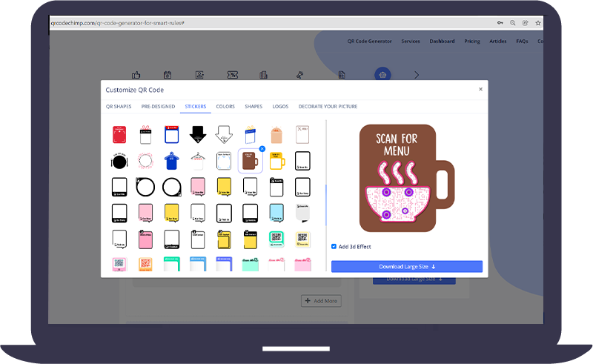Open the FAQs link
The width and height of the screenshot is (593, 364).
tap(522, 42)
